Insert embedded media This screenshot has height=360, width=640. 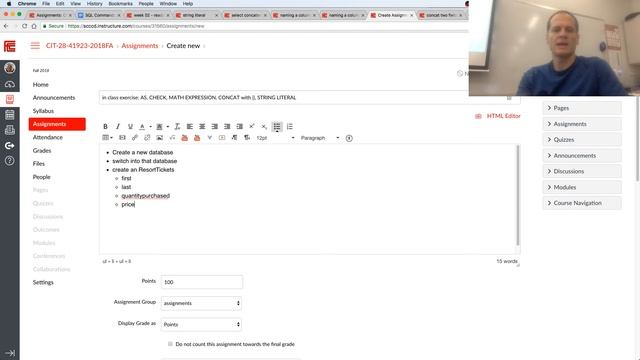[x=122, y=138]
